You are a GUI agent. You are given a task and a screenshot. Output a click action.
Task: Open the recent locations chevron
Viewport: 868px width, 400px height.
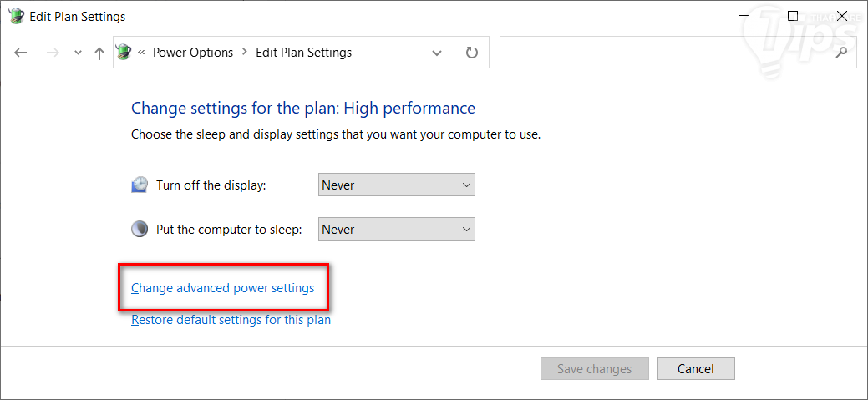point(78,53)
